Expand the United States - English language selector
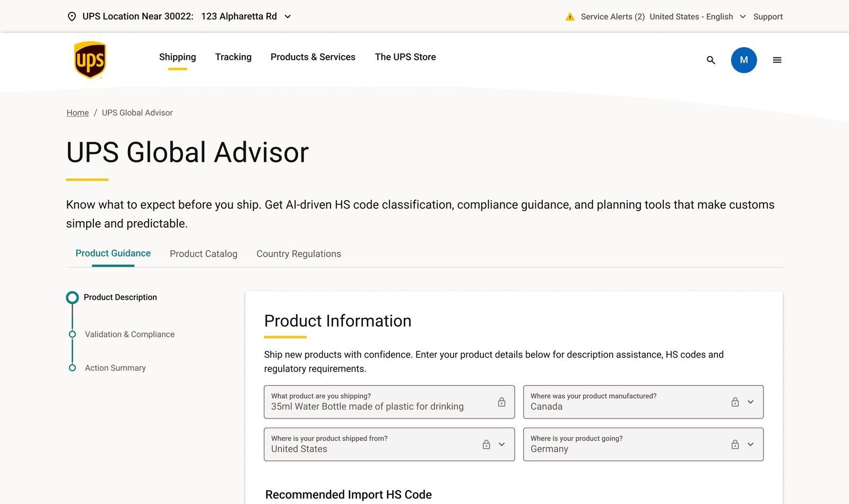849x504 pixels. click(x=743, y=16)
